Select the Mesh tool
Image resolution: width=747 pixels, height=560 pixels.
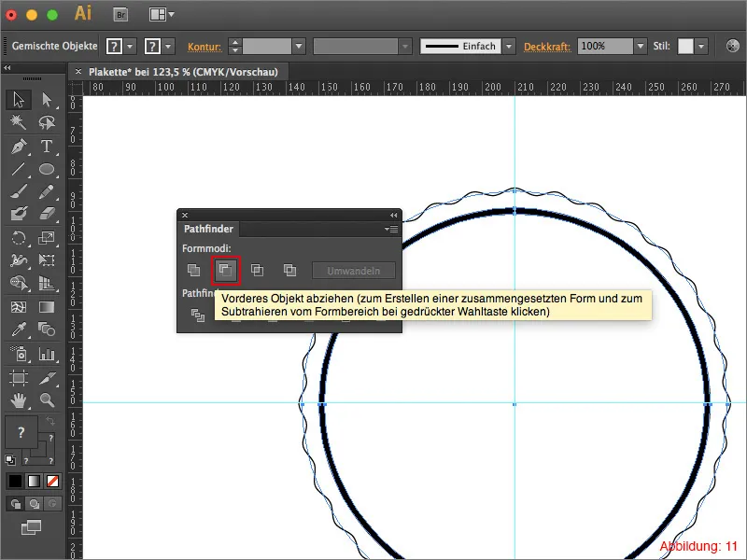tap(19, 307)
